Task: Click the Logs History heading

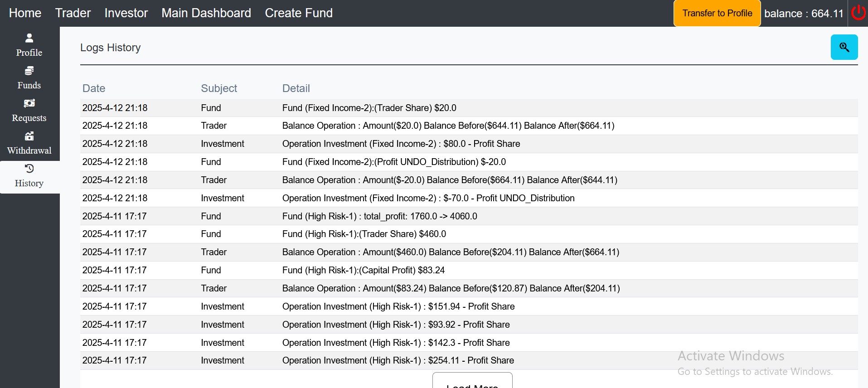Action: [x=111, y=48]
